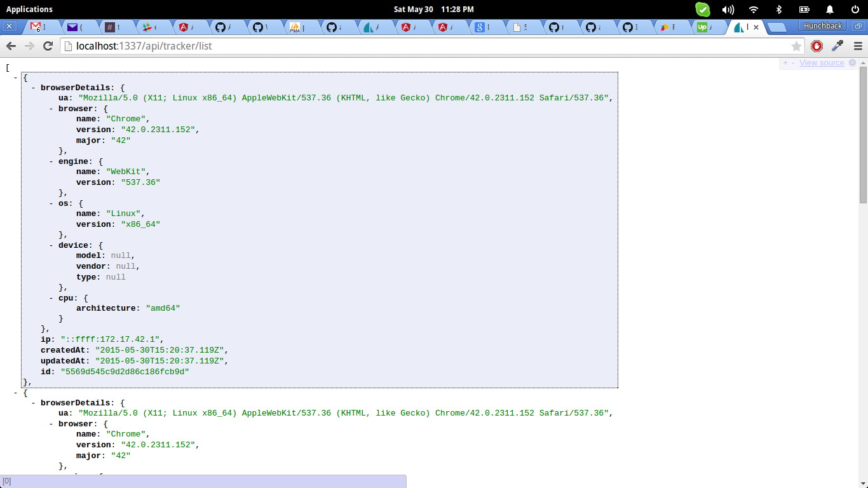868x488 pixels.
Task: Click the os name "Linux"
Action: click(x=123, y=214)
